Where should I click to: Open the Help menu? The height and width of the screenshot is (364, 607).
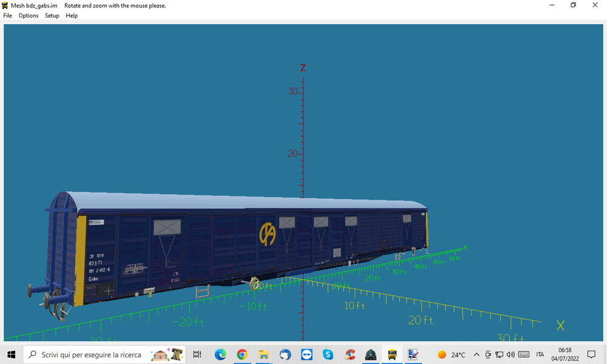coord(72,16)
